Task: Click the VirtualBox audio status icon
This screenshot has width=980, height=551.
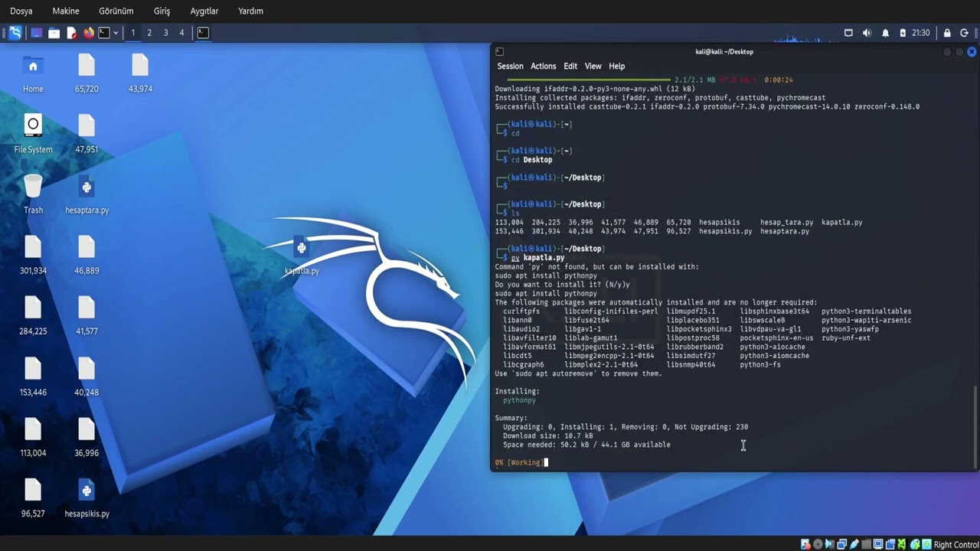Action: [x=830, y=544]
